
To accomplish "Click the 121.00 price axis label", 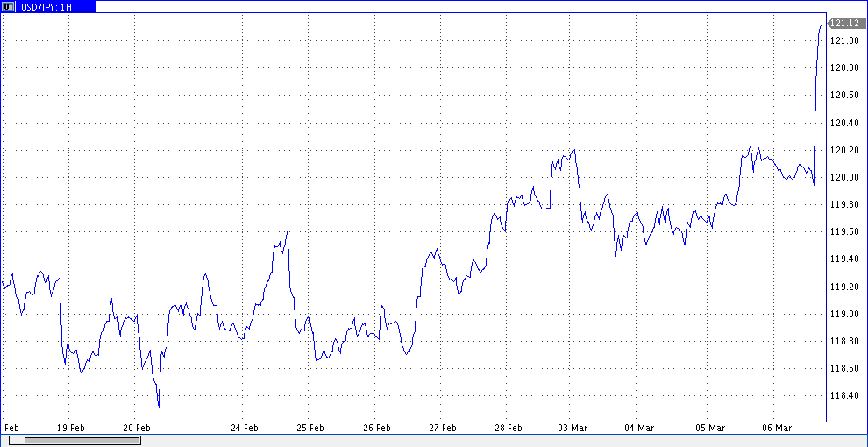I will [x=844, y=41].
